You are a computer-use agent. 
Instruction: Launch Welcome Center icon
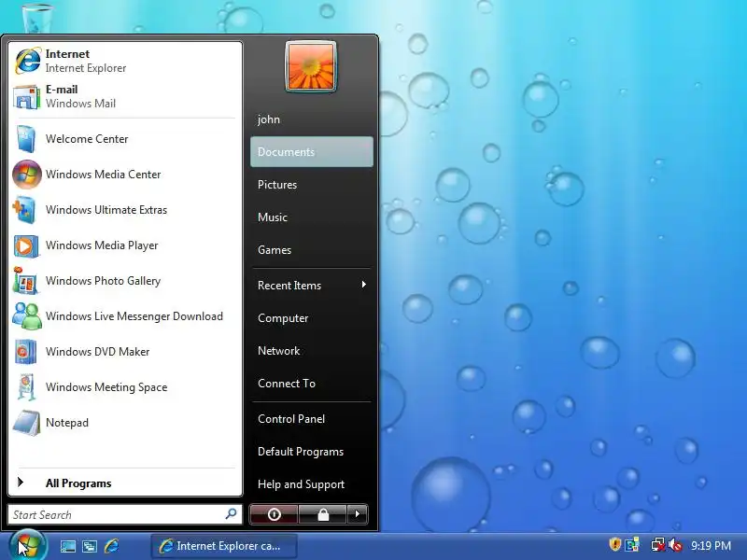coord(26,138)
